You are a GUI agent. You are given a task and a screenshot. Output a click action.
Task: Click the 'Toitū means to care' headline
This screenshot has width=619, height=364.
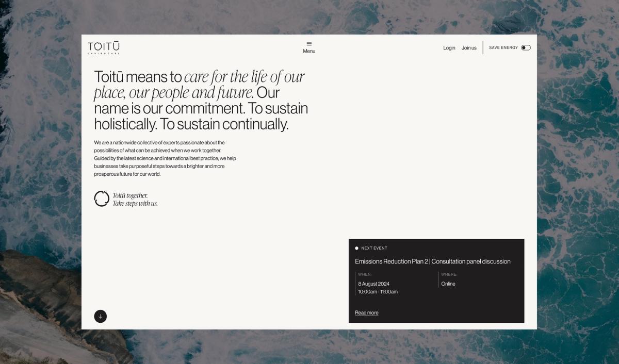(201, 101)
